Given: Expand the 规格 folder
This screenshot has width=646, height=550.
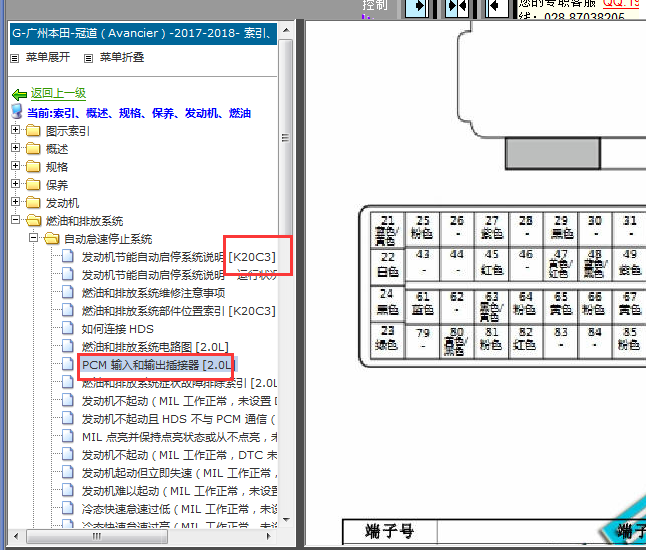Looking at the screenshot, I should click(15, 165).
